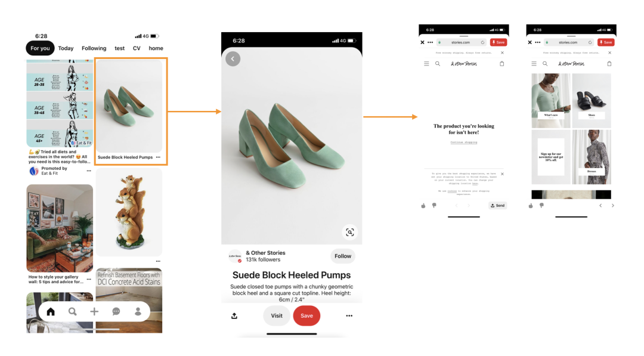Open search from bottom navigation bar
The height and width of the screenshot is (356, 644).
[x=72, y=312]
